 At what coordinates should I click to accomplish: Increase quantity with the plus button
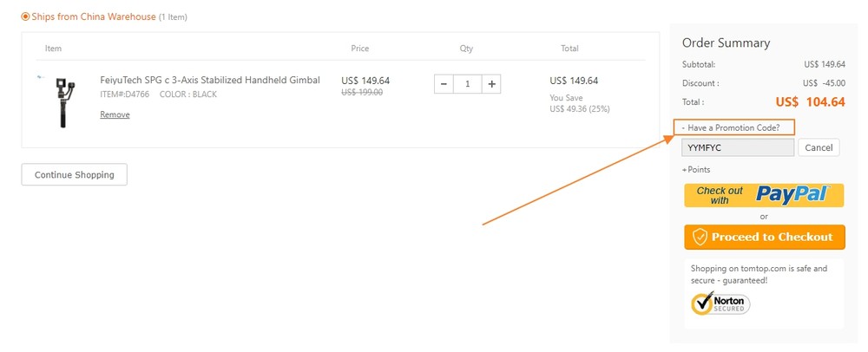point(491,85)
